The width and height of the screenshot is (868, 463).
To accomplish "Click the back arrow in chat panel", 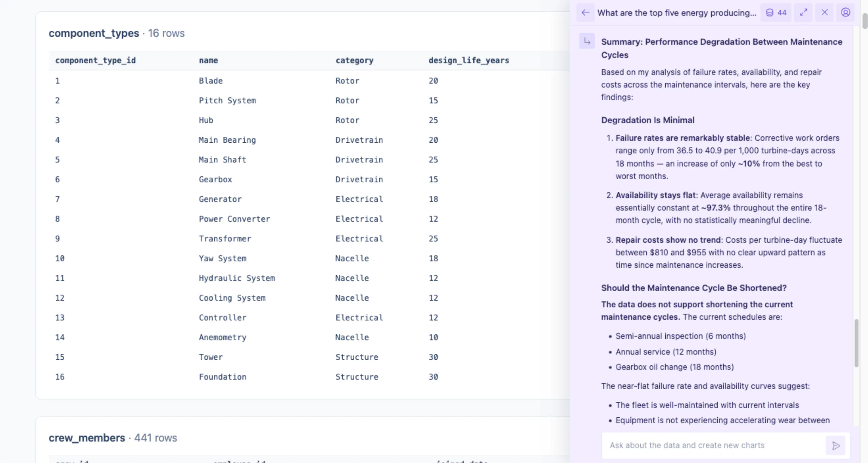I will click(585, 13).
